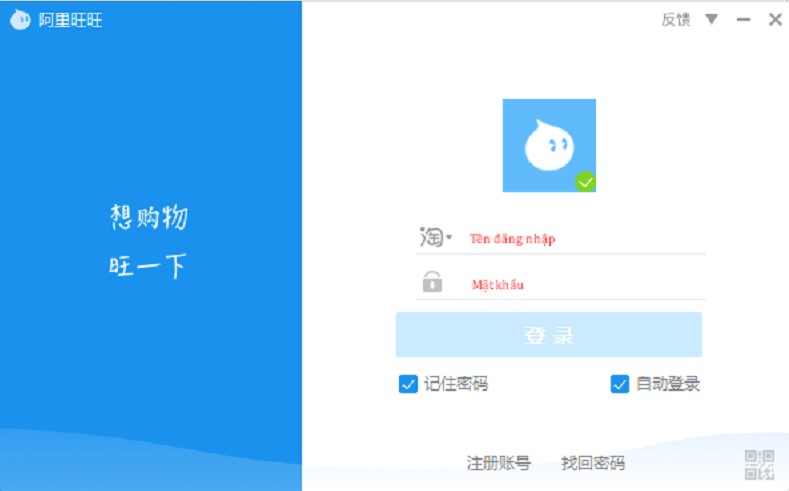Open the 找回密码 recover password link
Image resolution: width=789 pixels, height=491 pixels.
[x=592, y=463]
